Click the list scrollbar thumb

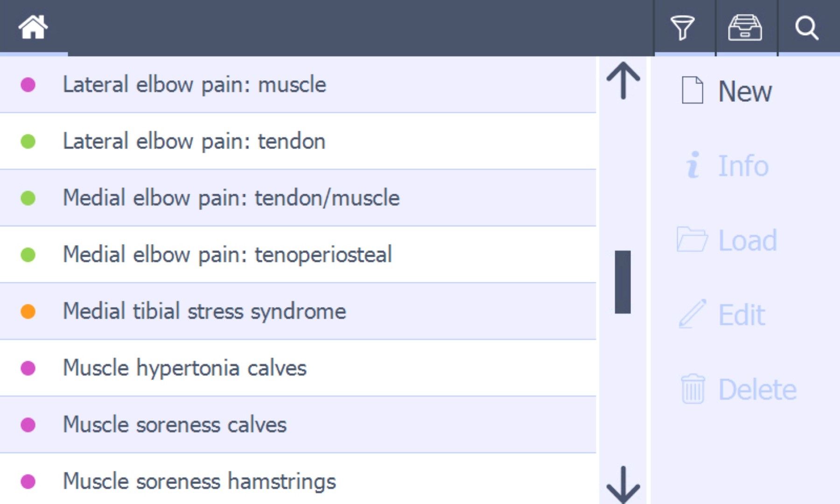point(623,282)
